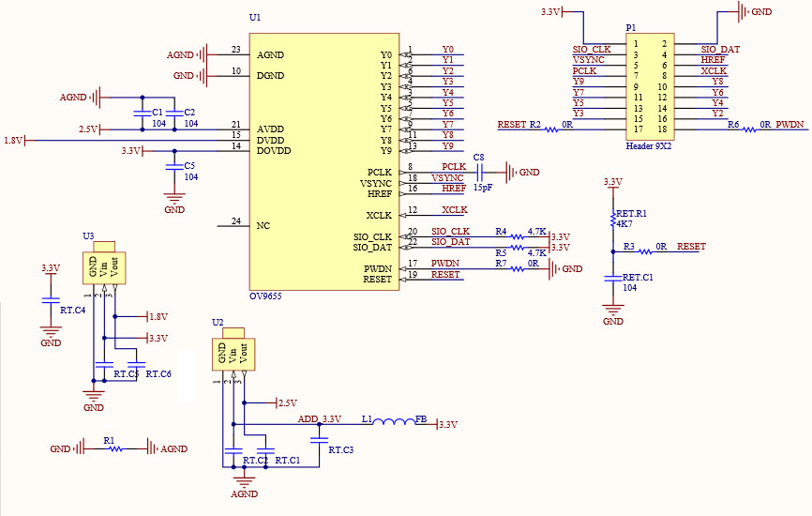The height and width of the screenshot is (516, 812).
Task: Select the P1 designator text
Action: tap(631, 27)
